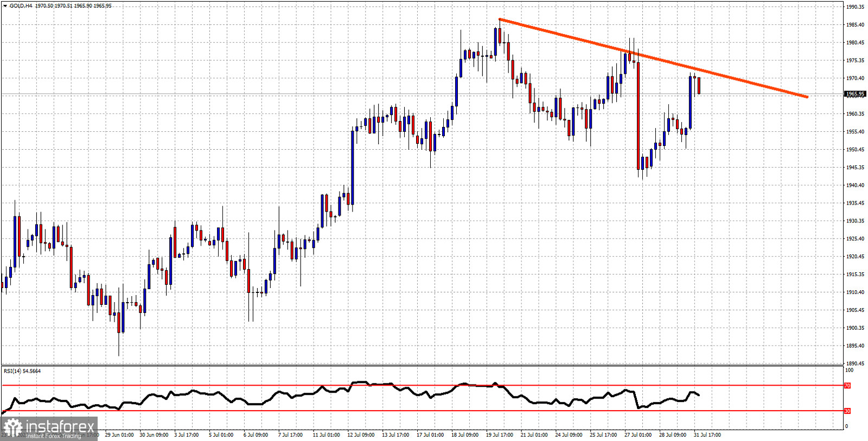Viewport: 868px width, 441px height.
Task: Click the 19 Jul 17:00 time label
Action: [x=500, y=435]
